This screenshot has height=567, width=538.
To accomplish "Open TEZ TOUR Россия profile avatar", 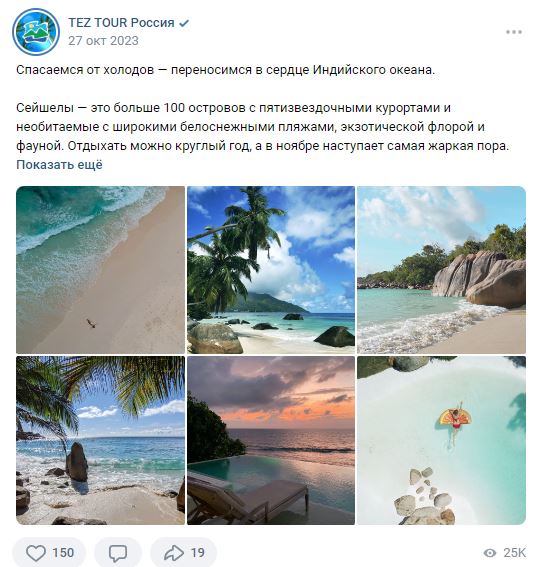I will pyautogui.click(x=36, y=32).
